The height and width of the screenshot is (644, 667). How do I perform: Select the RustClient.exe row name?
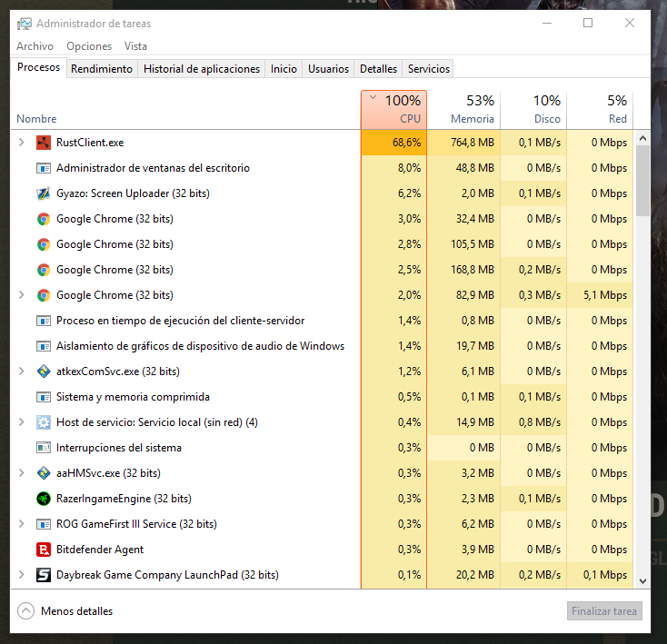[x=90, y=143]
